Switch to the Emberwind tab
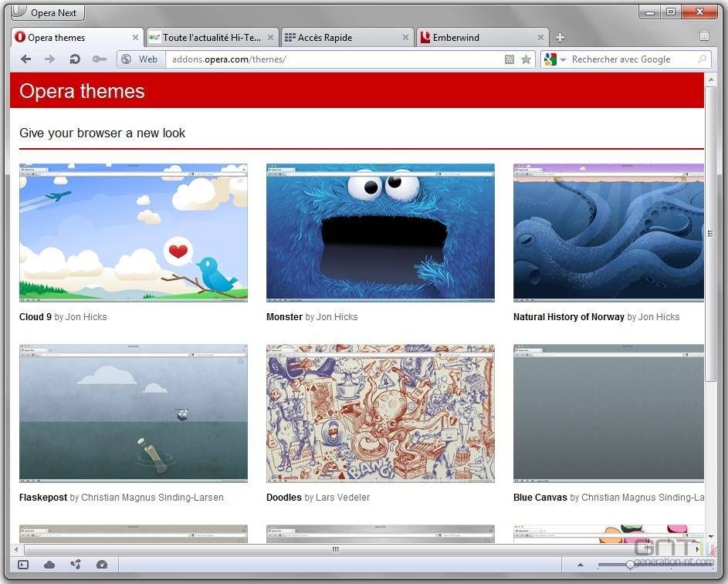Screen dimensions: 728x584 [483, 38]
